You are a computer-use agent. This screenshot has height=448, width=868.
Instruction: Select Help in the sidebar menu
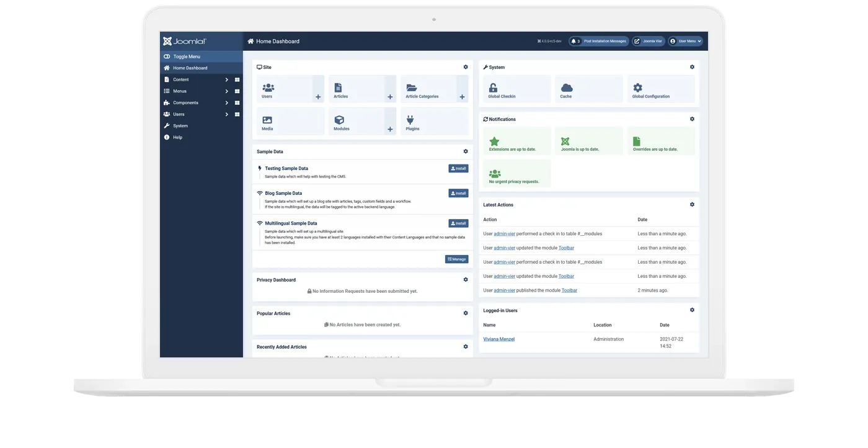point(177,137)
